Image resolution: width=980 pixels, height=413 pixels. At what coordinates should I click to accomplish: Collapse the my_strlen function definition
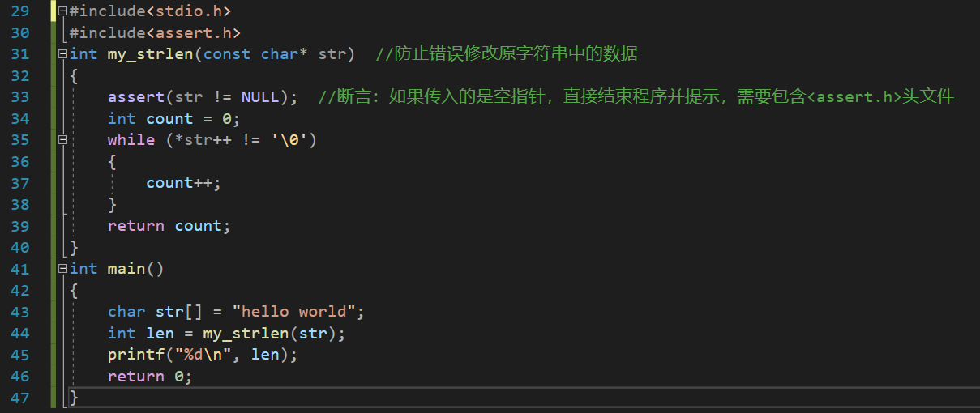click(62, 54)
